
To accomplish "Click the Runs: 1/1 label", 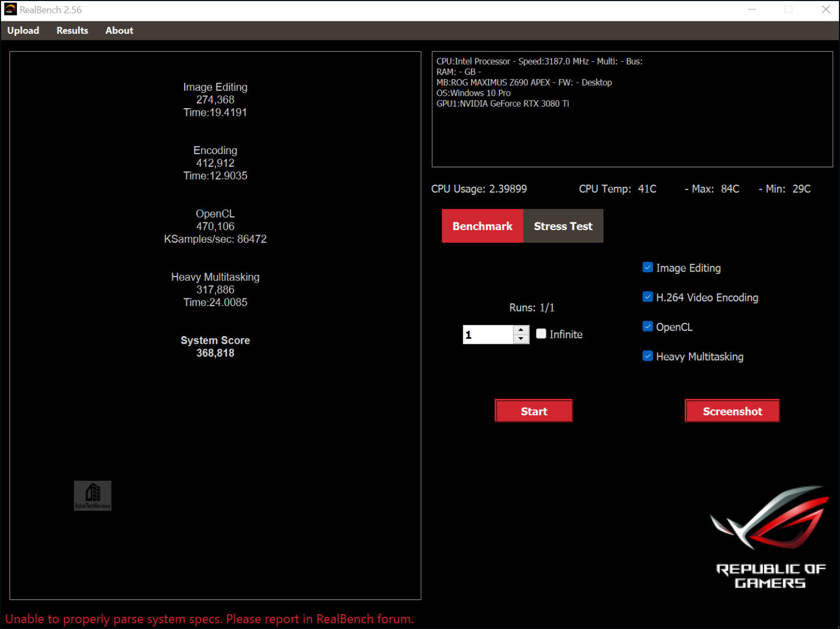I will [532, 308].
